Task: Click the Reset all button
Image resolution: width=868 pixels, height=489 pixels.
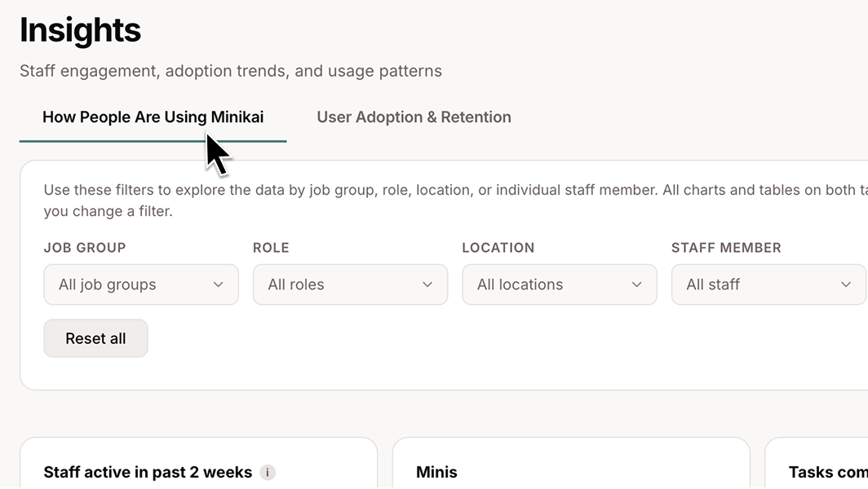Action: click(x=95, y=337)
